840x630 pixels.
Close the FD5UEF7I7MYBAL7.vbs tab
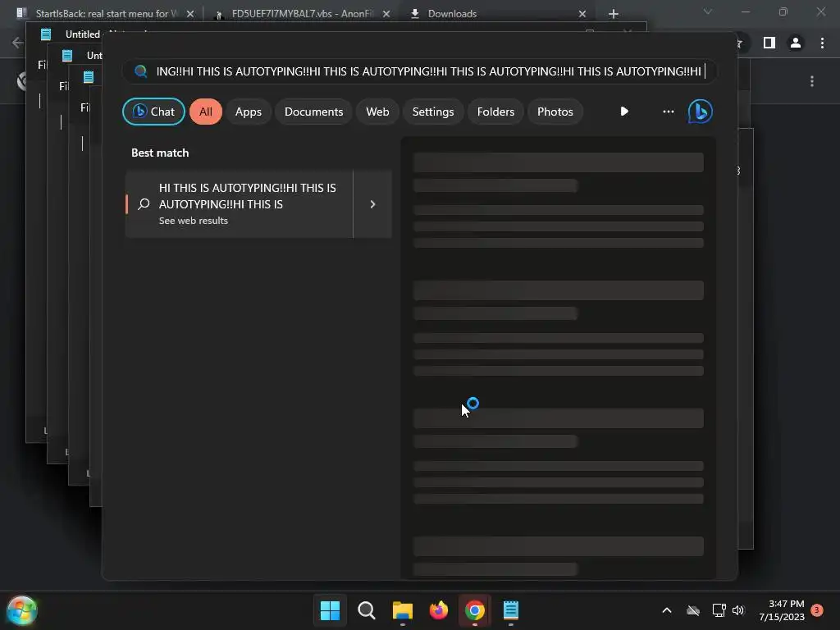386,14
